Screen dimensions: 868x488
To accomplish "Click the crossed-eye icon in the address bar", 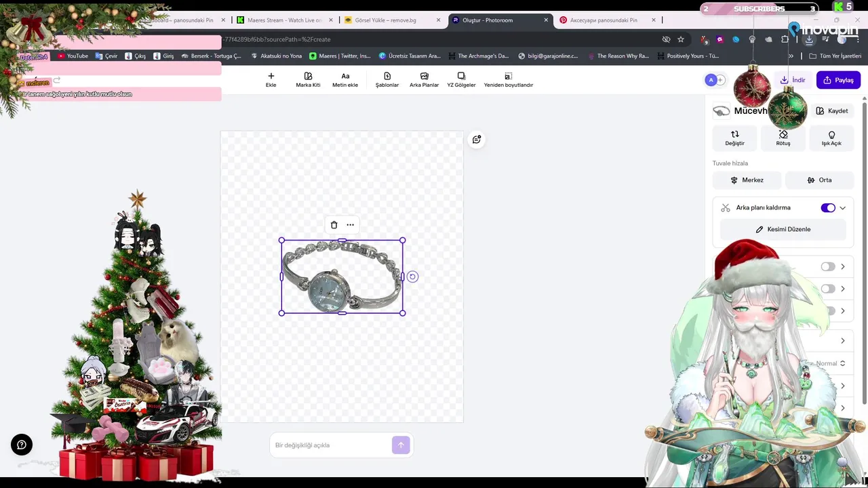I will tap(666, 39).
